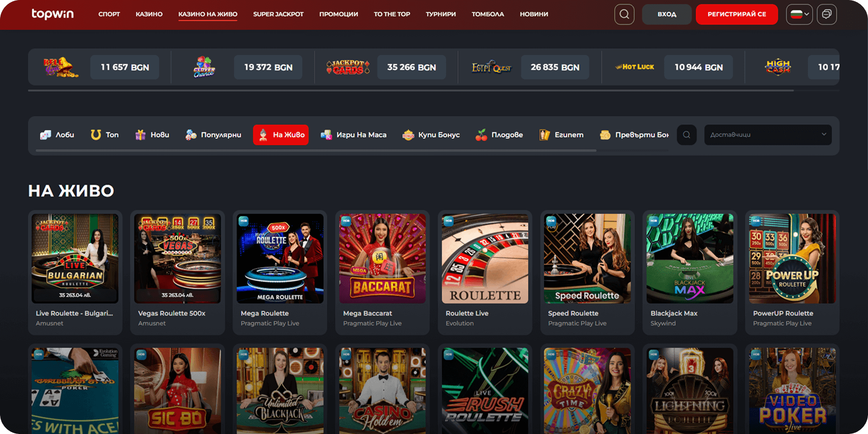
Task: Open Игри На Маса category
Action: pyautogui.click(x=354, y=135)
